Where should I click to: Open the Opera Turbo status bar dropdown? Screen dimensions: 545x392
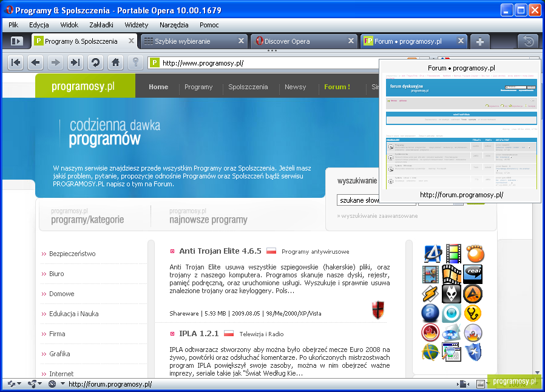(x=56, y=384)
